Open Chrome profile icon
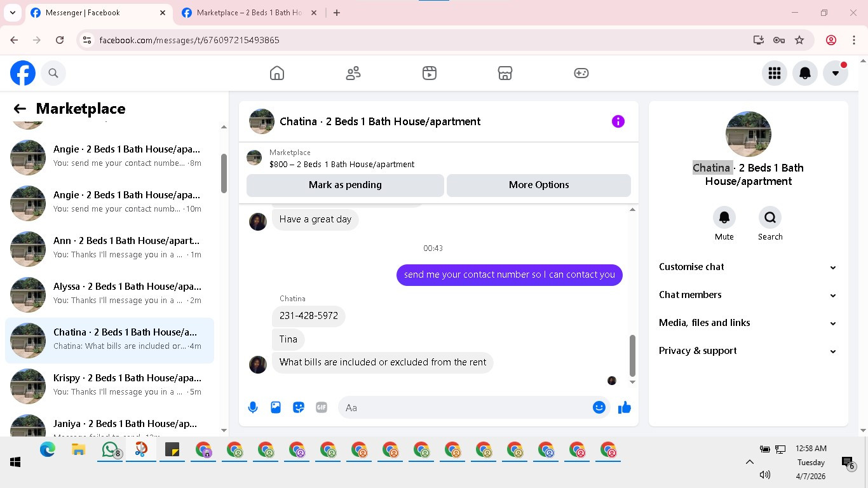Viewport: 868px width, 488px height. (831, 40)
